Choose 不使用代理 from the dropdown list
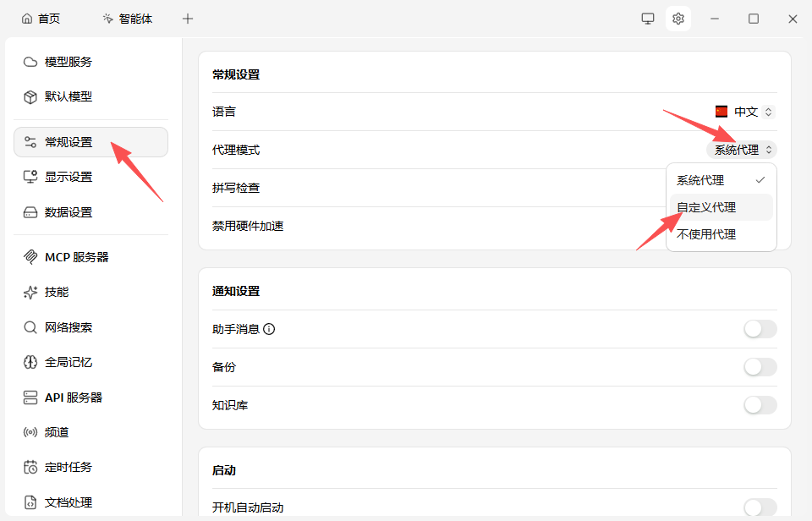The width and height of the screenshot is (812, 521). coord(721,234)
